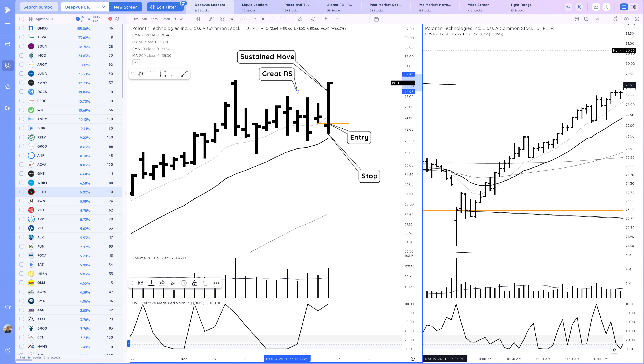Toggle the select-all checkbox in header

(x=22, y=19)
